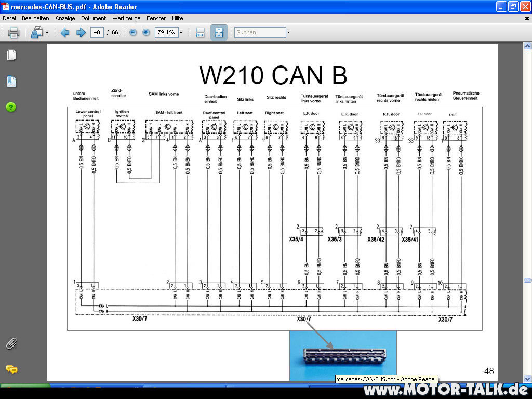Viewport: 532px width, 399px height.
Task: Expand the zoom level dropdown arrow
Action: click(x=181, y=33)
